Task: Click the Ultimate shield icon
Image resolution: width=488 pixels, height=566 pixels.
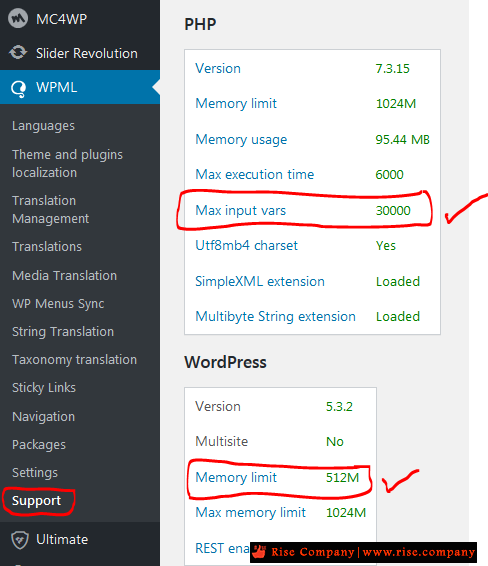Action: [x=19, y=540]
